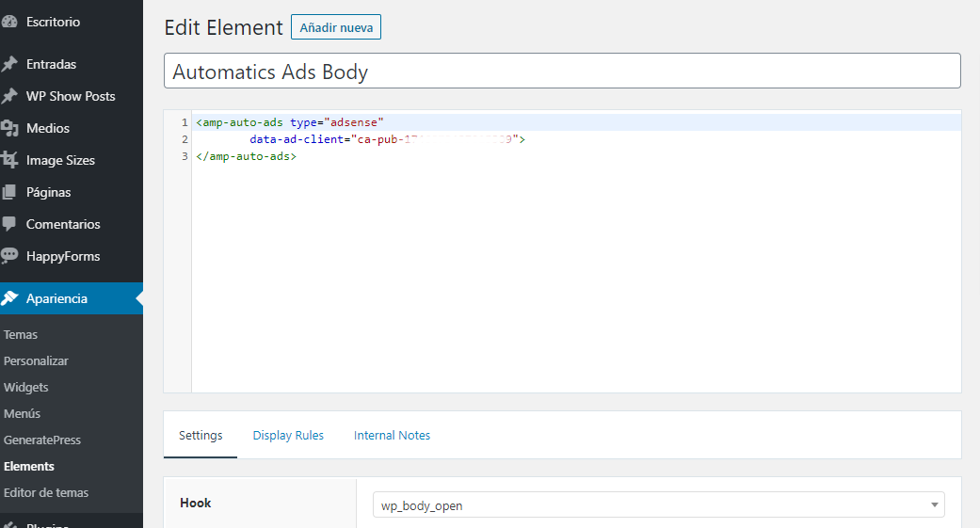Image resolution: width=980 pixels, height=528 pixels.
Task: Click the Páginas pages icon
Action: (9, 192)
